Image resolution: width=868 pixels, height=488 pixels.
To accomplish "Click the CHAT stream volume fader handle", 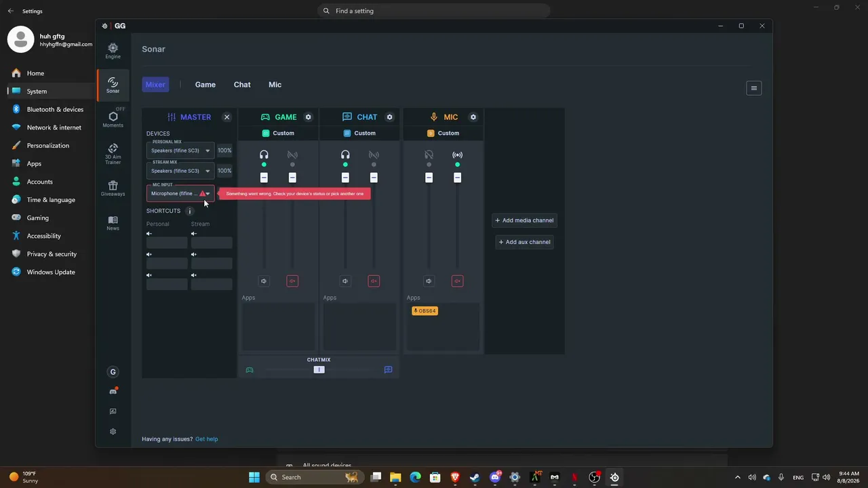I will (374, 178).
